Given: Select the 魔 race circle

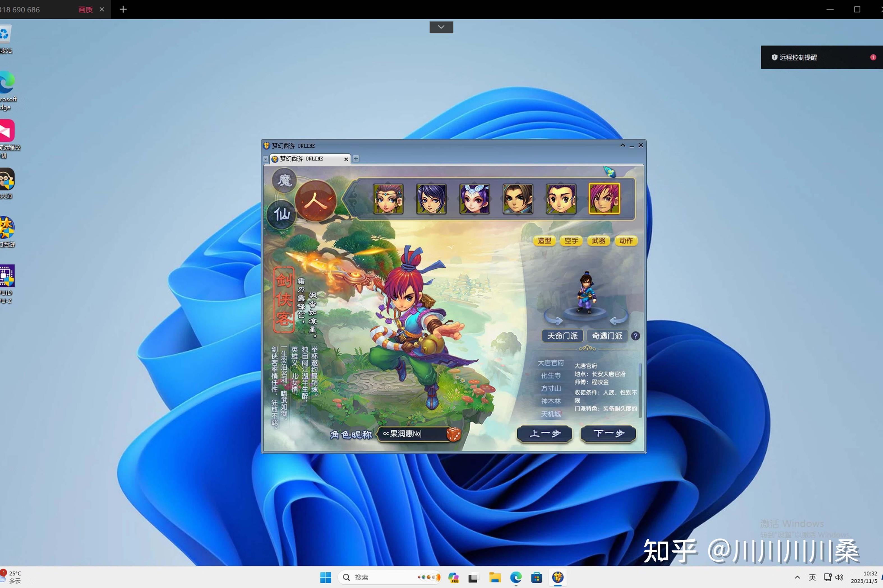Looking at the screenshot, I should point(284,181).
